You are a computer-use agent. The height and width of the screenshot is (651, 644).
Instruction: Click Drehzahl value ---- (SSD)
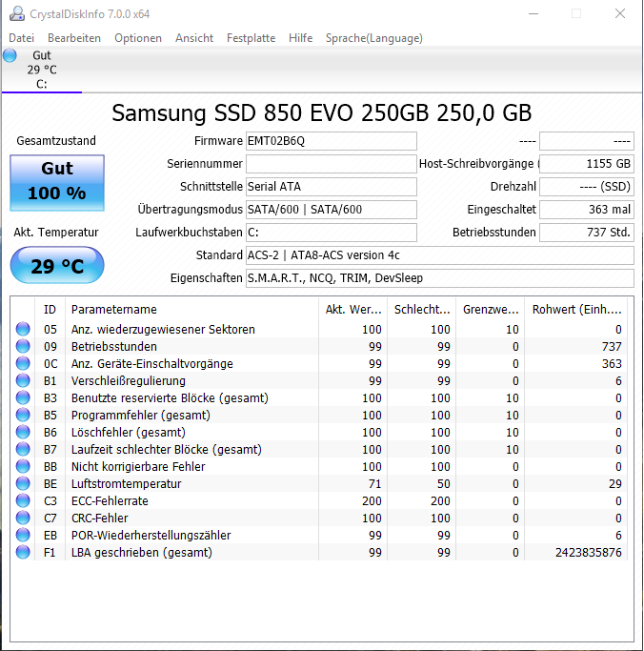587,187
